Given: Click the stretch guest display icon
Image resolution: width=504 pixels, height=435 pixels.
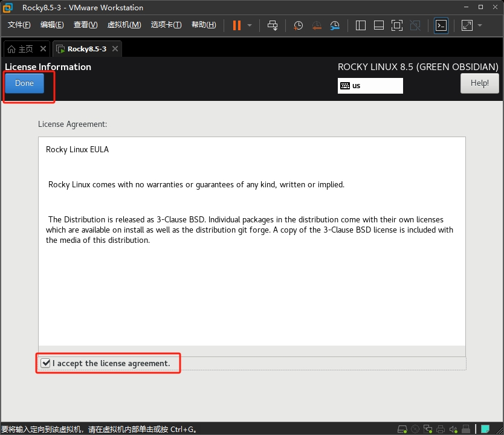Looking at the screenshot, I should tap(467, 25).
